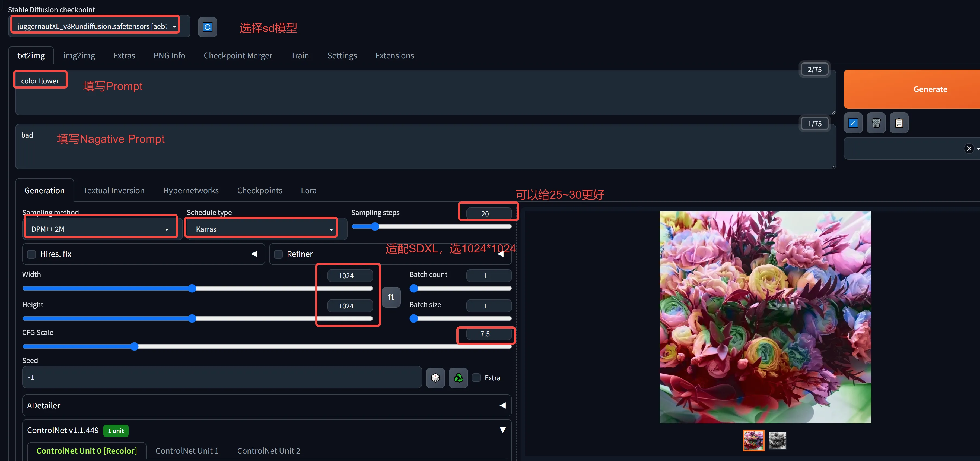Select the grayscale output thumbnail
The height and width of the screenshot is (461, 980).
point(777,441)
